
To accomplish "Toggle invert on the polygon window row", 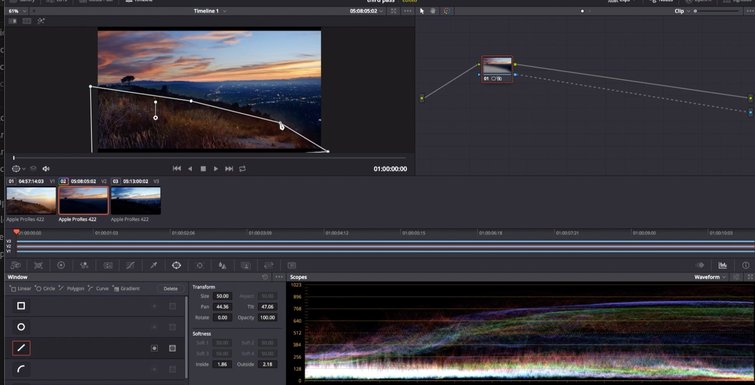I will point(155,348).
